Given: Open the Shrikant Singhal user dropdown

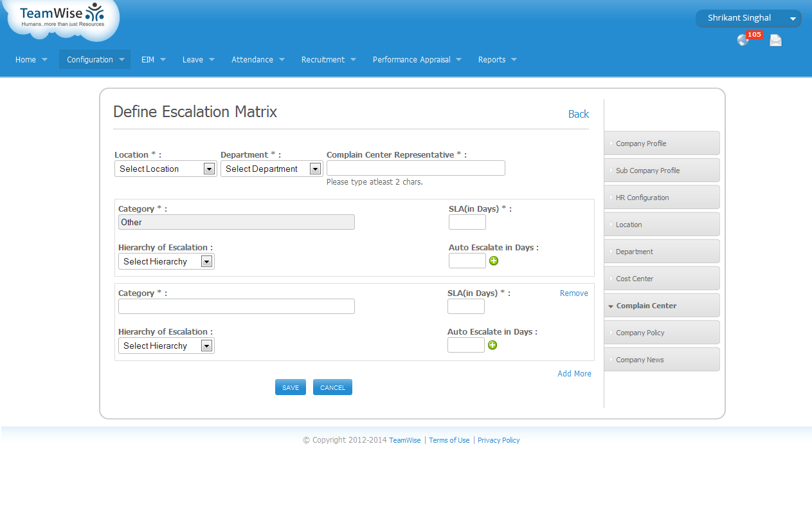Looking at the screenshot, I should click(x=748, y=18).
